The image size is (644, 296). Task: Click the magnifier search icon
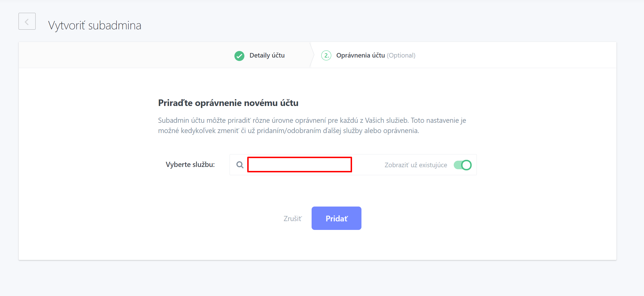pos(240,165)
